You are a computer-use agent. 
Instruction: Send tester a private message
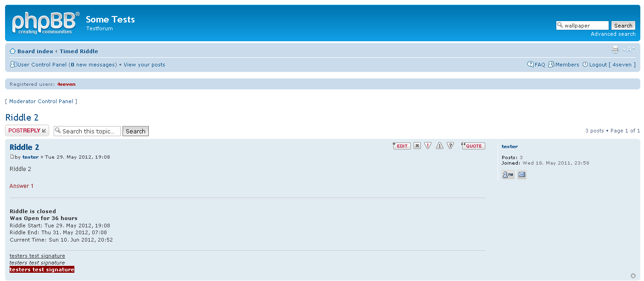coord(508,175)
